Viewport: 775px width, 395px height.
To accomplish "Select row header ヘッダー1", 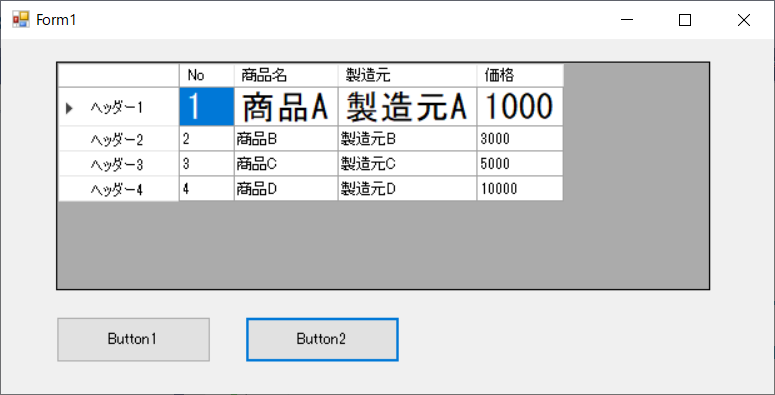I will pyautogui.click(x=119, y=107).
